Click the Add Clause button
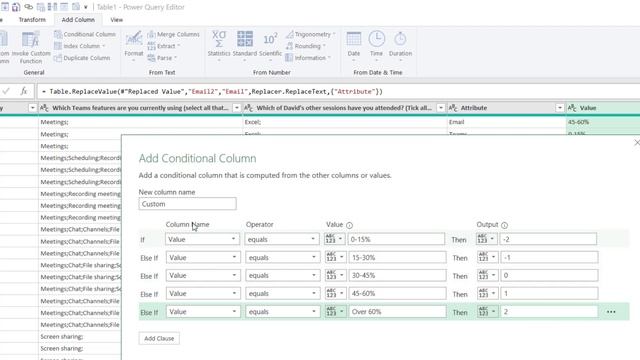The height and width of the screenshot is (360, 640). click(x=159, y=338)
